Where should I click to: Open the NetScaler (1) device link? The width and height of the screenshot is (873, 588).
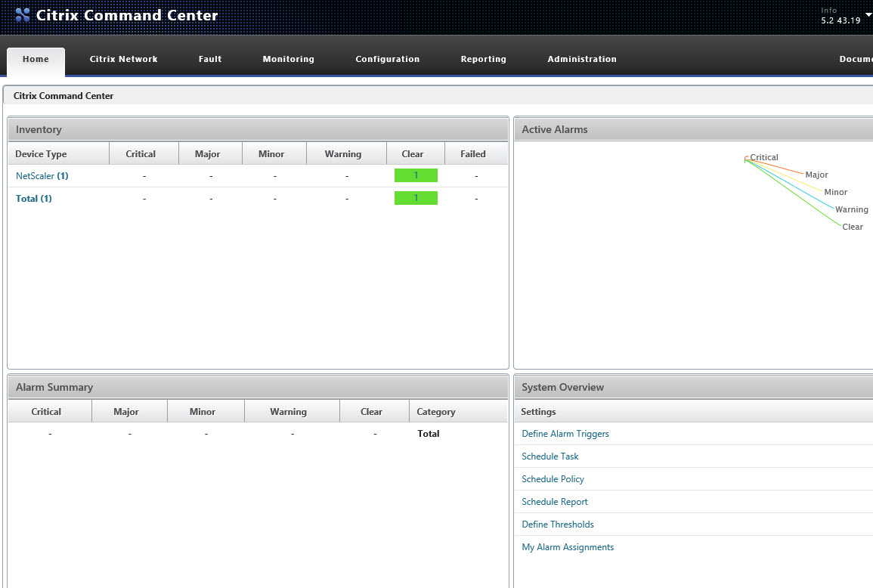coord(42,175)
